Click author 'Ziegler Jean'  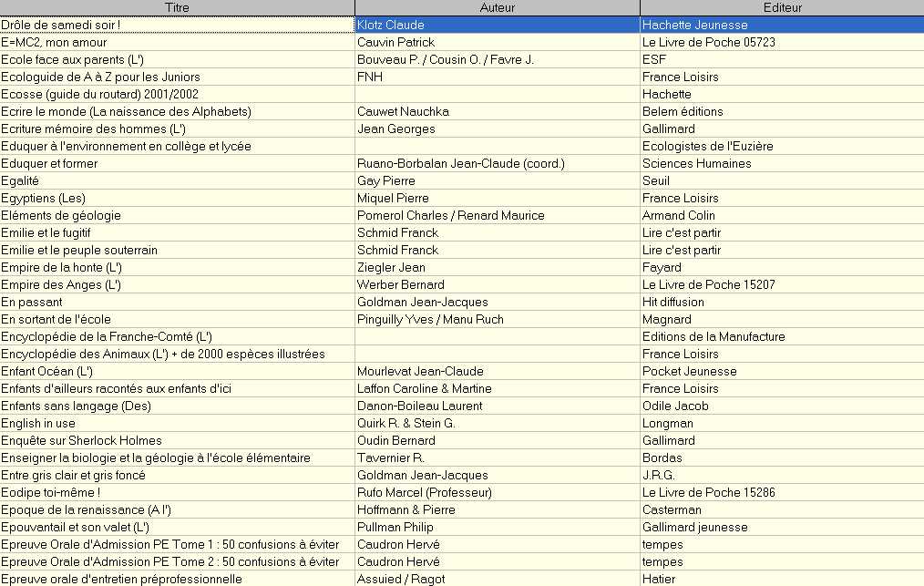(x=391, y=267)
